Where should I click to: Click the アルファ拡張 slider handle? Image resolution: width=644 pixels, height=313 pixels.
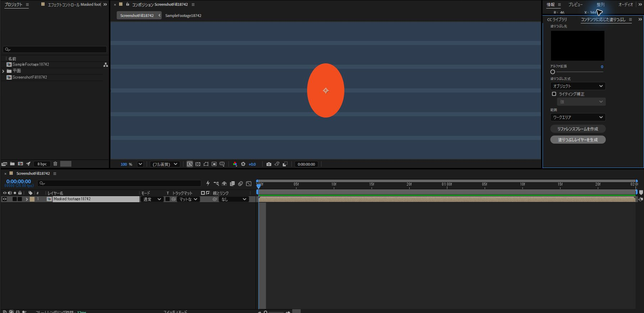pos(553,72)
